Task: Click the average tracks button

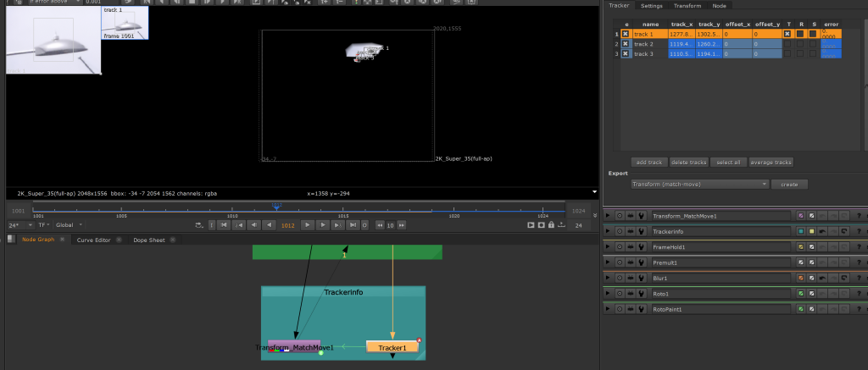Action: point(771,162)
